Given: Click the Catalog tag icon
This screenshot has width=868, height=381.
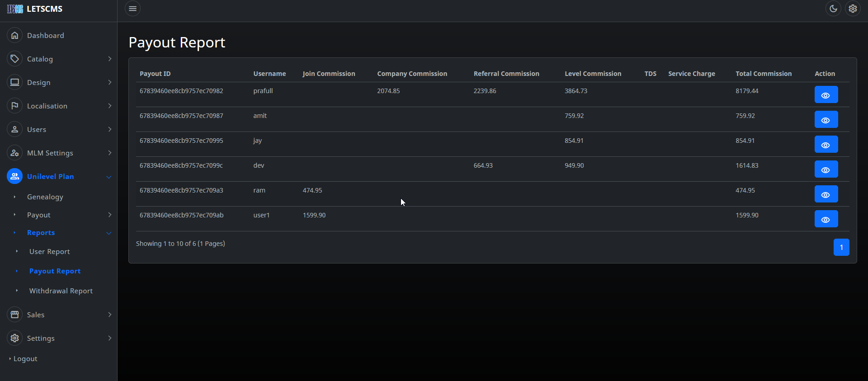Looking at the screenshot, I should pos(15,59).
